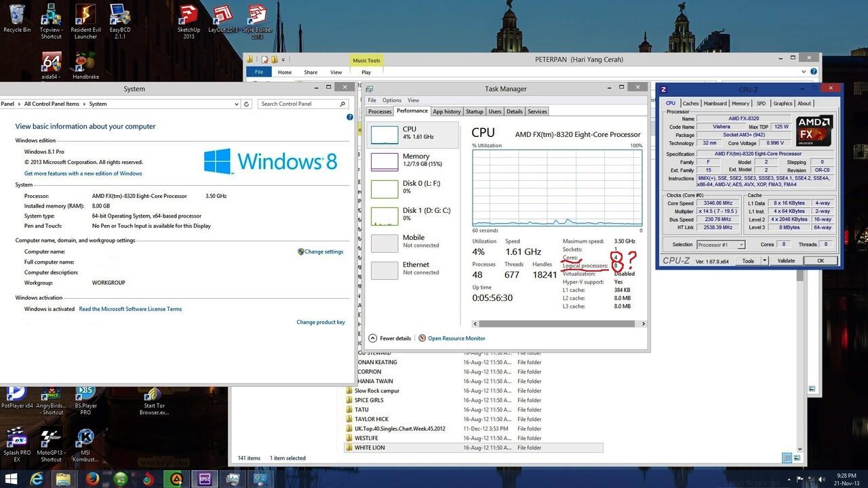Click Validate button in CPU-Z
The height and width of the screenshot is (488, 868).
[x=786, y=260]
